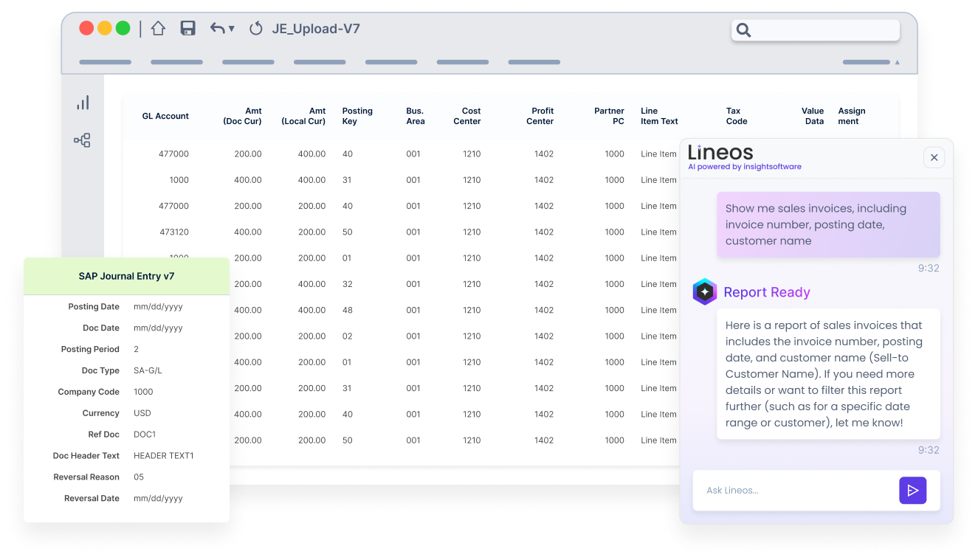Click the GL Account column header
Image resolution: width=978 pixels, height=560 pixels.
(165, 116)
